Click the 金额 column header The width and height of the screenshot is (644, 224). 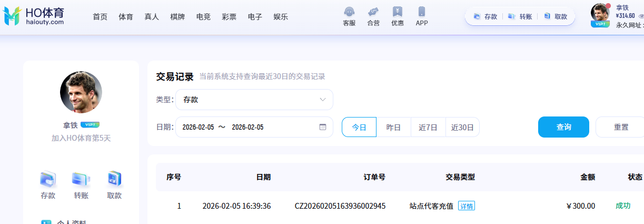coord(588,177)
